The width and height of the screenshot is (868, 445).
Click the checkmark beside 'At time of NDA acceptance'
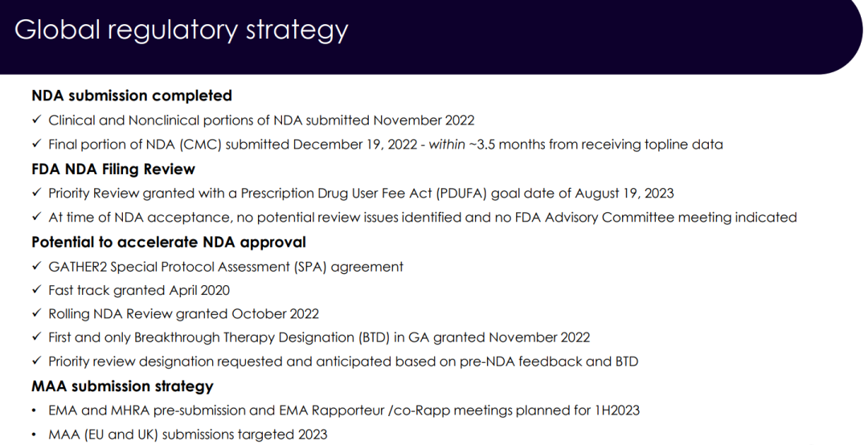(x=36, y=217)
